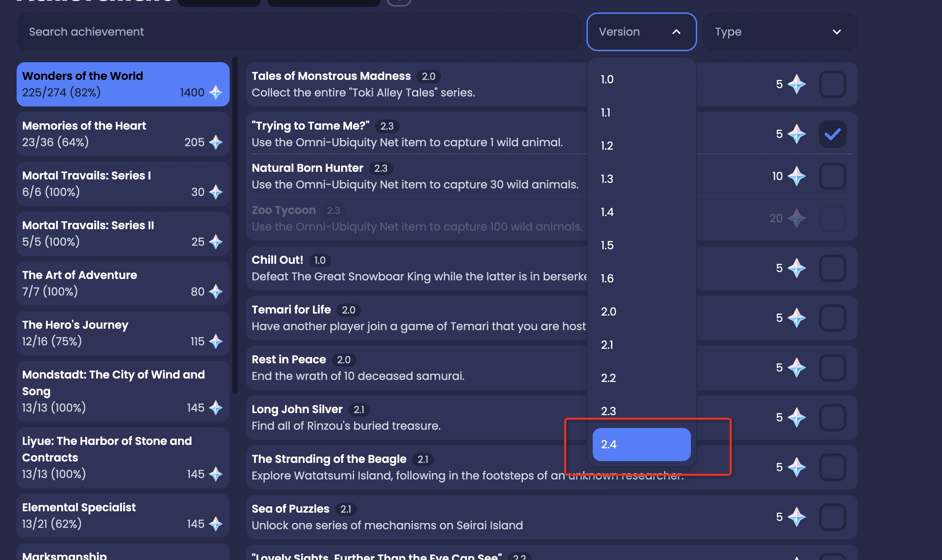Select version 1.0 in the version list
The width and height of the screenshot is (942, 560).
pyautogui.click(x=641, y=79)
